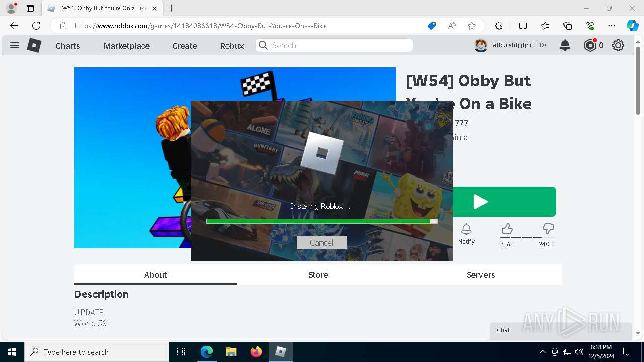Open the tab actions menu
The image size is (644, 362).
click(x=30, y=8)
